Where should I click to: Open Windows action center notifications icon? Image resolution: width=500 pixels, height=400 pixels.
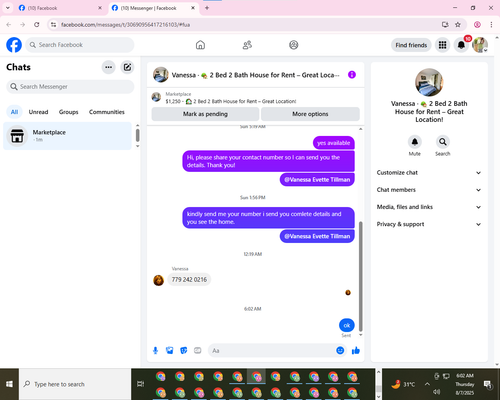point(488,384)
